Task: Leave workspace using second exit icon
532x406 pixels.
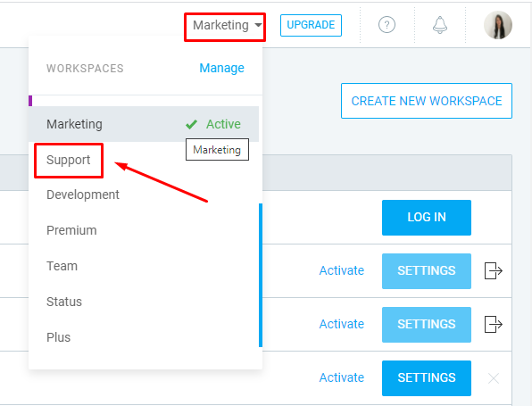Action: click(x=494, y=324)
